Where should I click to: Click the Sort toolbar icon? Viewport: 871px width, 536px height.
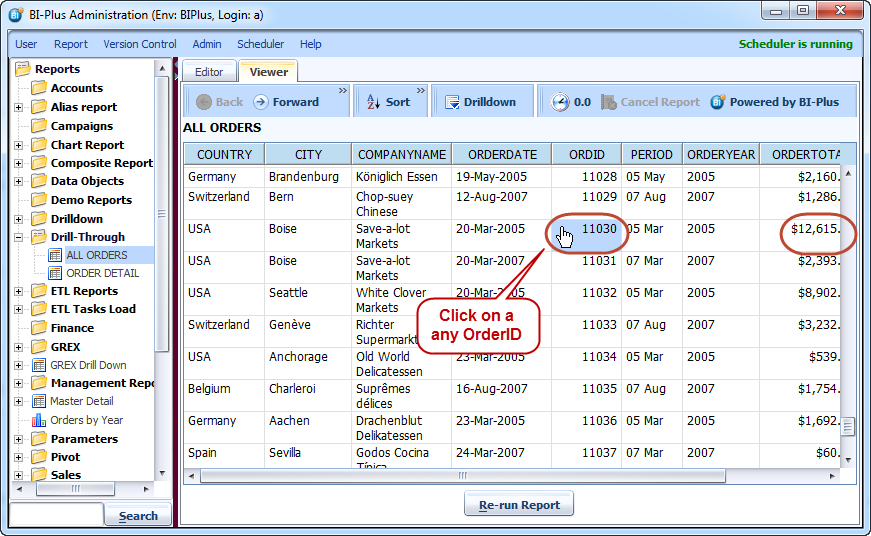click(x=373, y=102)
